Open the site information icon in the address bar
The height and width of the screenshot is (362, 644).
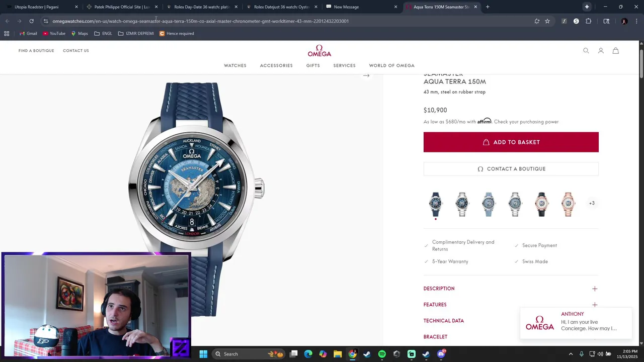[46, 21]
